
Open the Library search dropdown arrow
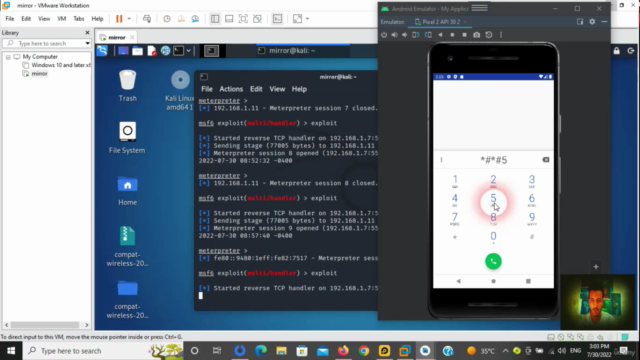[x=87, y=43]
